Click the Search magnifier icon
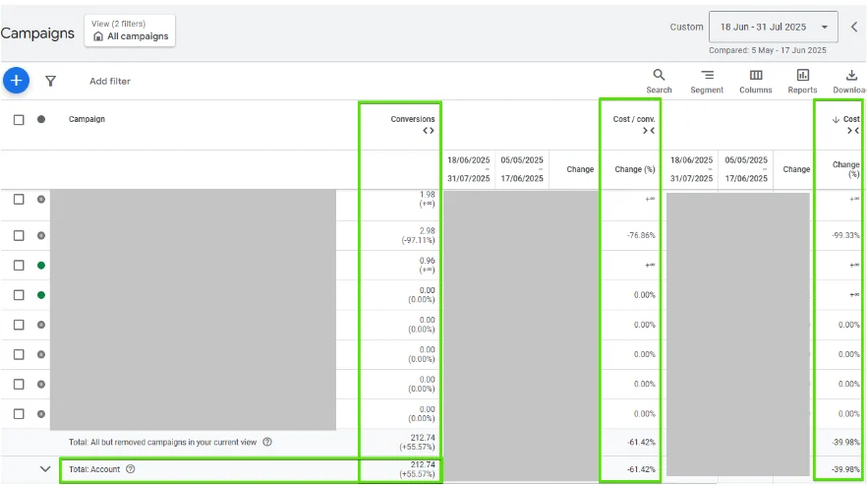Screen dimensions: 868x486 click(659, 75)
